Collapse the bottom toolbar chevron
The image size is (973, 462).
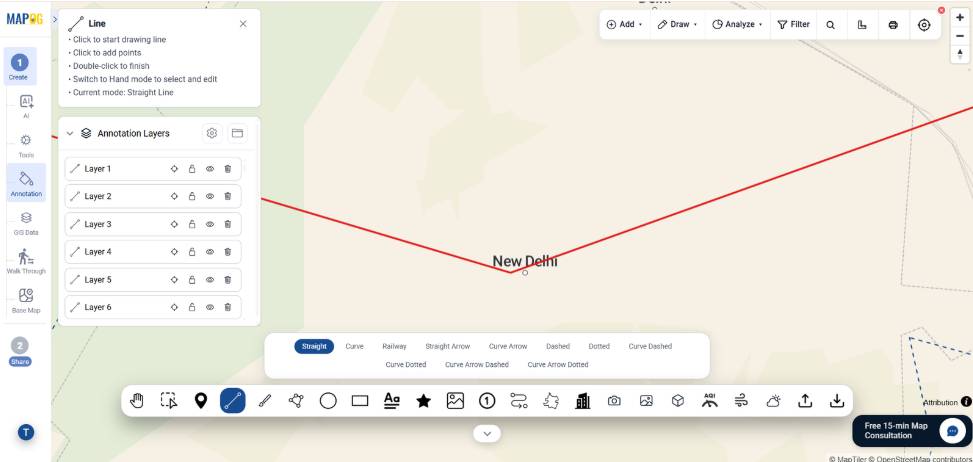coord(487,433)
